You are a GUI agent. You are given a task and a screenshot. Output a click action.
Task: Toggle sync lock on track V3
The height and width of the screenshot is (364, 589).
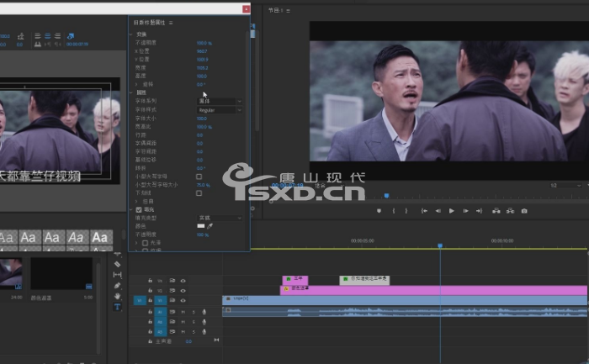[x=172, y=281]
